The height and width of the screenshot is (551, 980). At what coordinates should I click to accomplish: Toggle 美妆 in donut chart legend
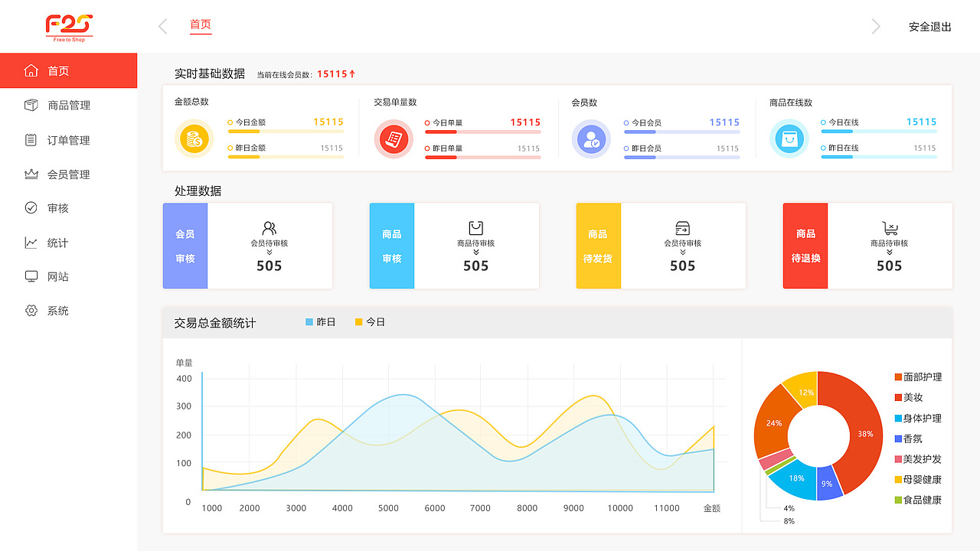point(909,398)
